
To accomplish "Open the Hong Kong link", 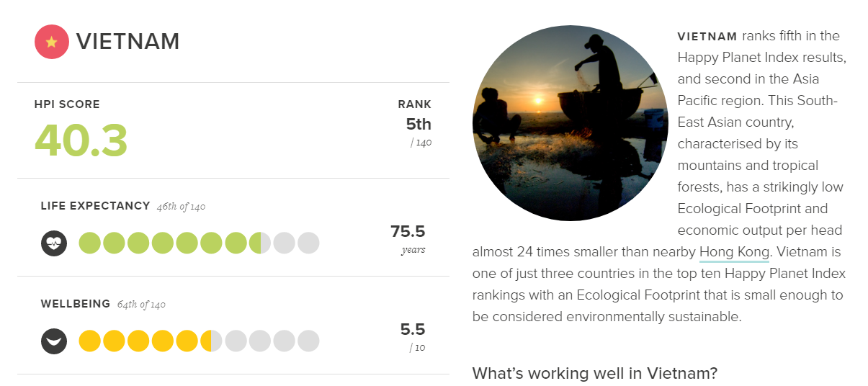I will (x=735, y=252).
